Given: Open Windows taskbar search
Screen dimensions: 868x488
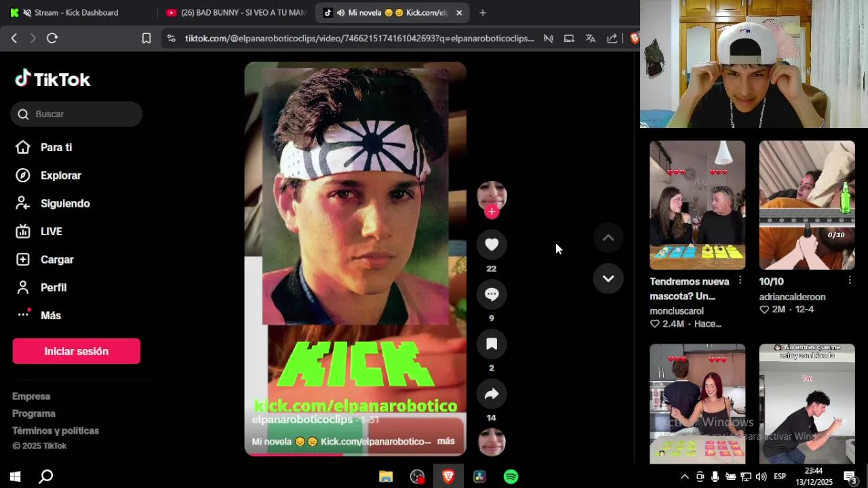Looking at the screenshot, I should click(x=46, y=476).
